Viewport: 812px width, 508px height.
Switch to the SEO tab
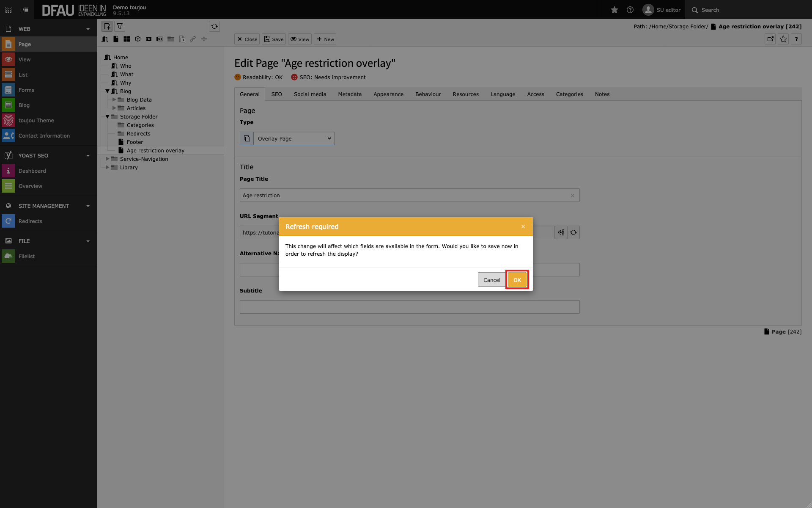tap(277, 94)
